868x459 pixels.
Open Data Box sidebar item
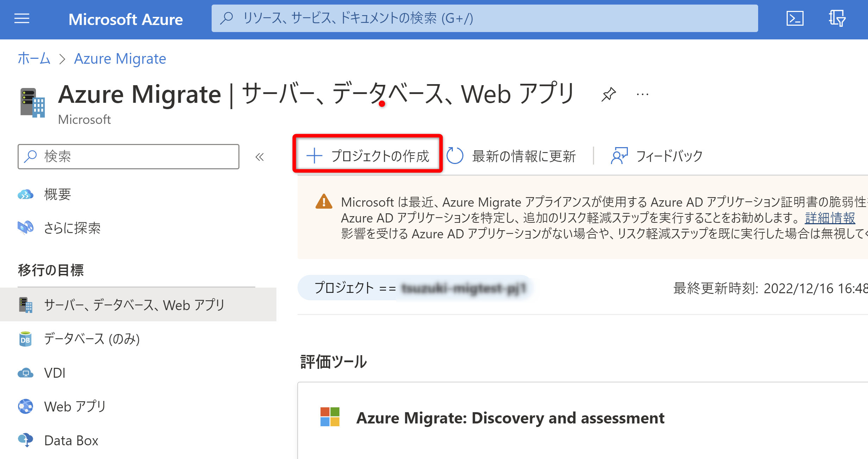click(71, 440)
